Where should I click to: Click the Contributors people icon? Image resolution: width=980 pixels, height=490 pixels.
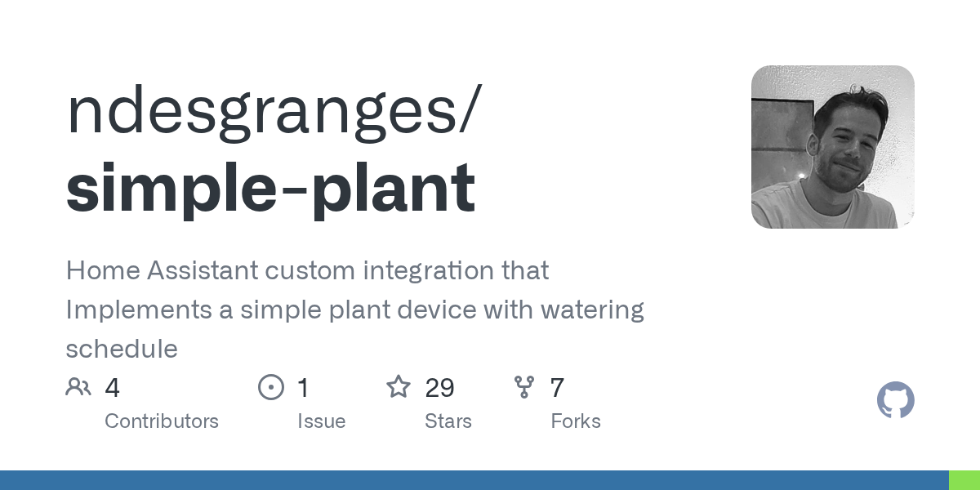coord(78,387)
